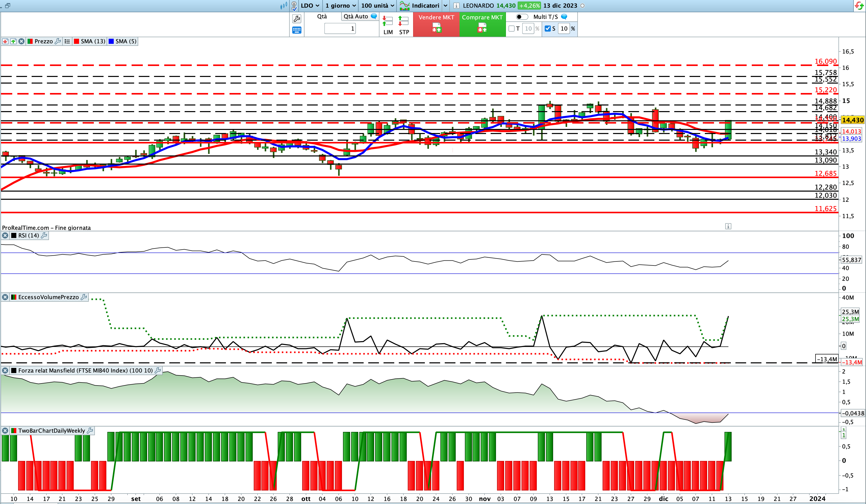
Task: Open the trading settings wrench icon
Action: 297,19
